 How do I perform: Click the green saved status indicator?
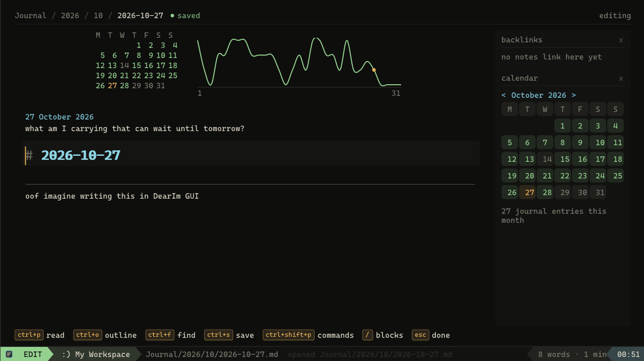point(185,16)
